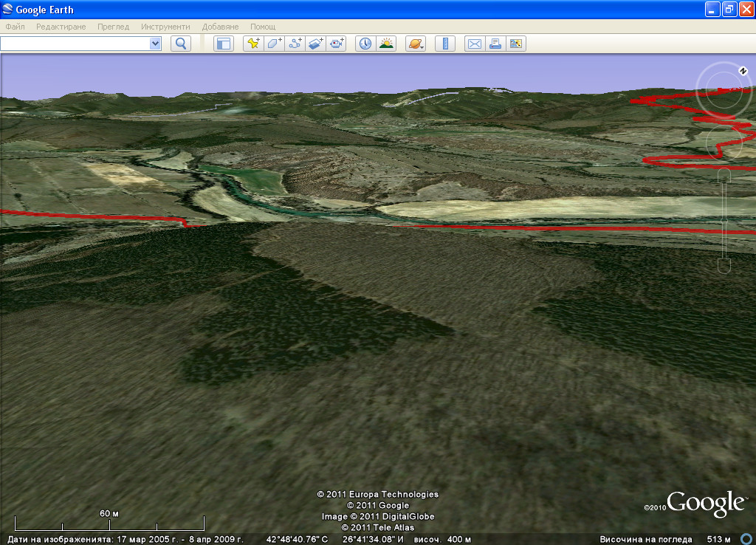Add an image overlay with the overlay icon
This screenshot has height=545, width=756.
pos(315,44)
